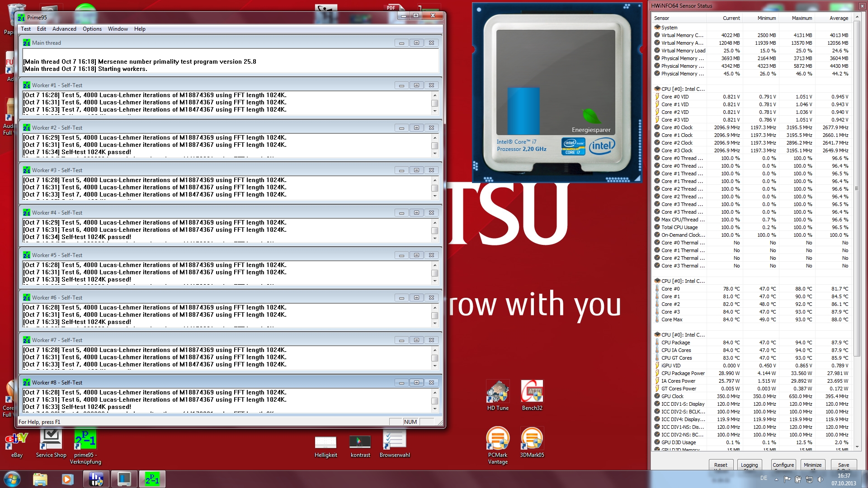Click the DE language indicator
This screenshot has height=488, width=868.
coord(764,478)
